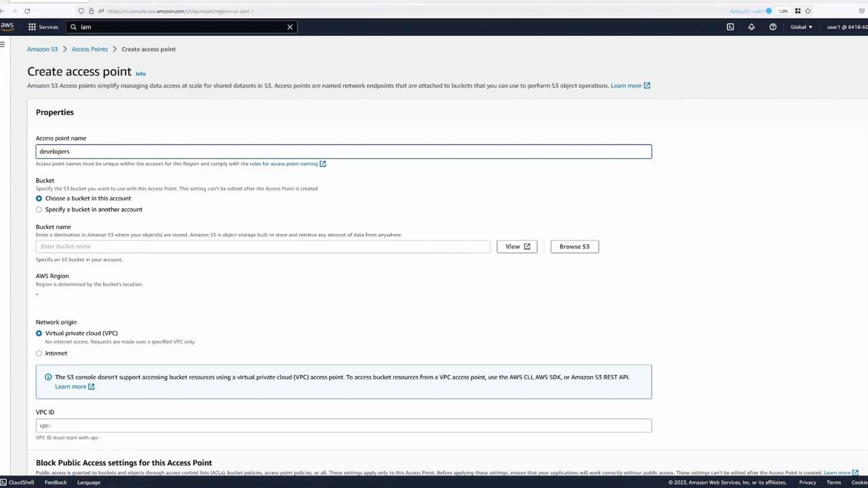The image size is (868, 488).
Task: Click the Browse S3 button
Action: point(574,247)
